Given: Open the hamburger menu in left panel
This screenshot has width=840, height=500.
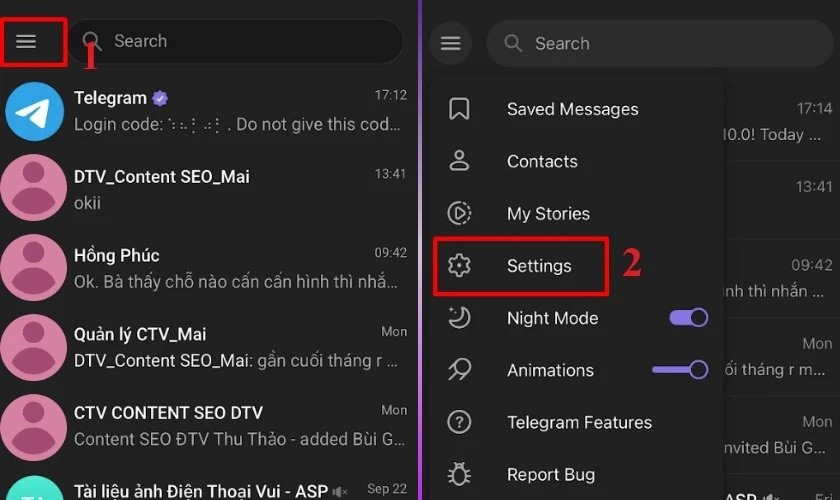Looking at the screenshot, I should (26, 41).
